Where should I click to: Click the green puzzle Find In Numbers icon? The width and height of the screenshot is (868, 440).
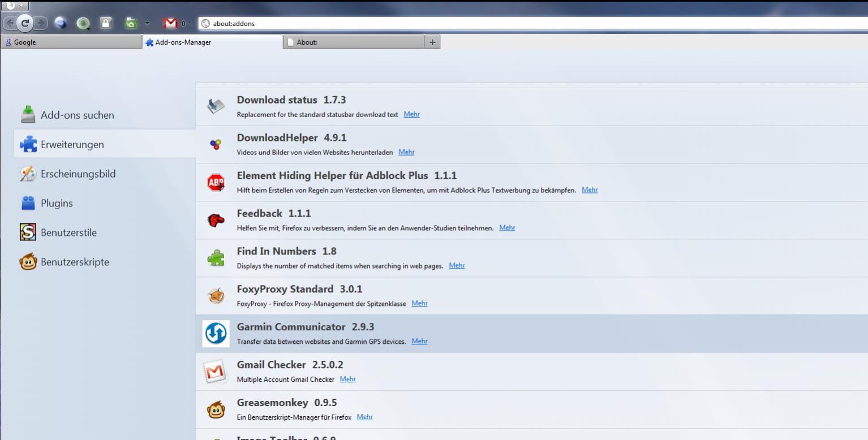216,258
